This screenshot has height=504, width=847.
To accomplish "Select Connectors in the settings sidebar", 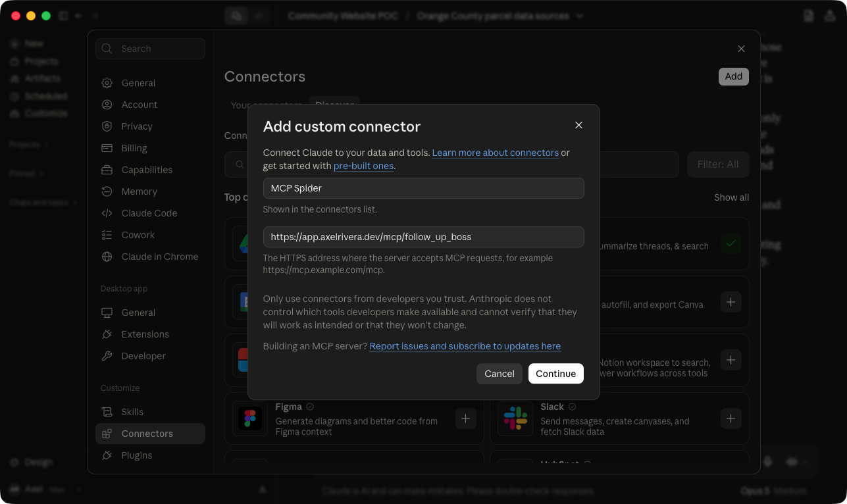I will [x=150, y=434].
